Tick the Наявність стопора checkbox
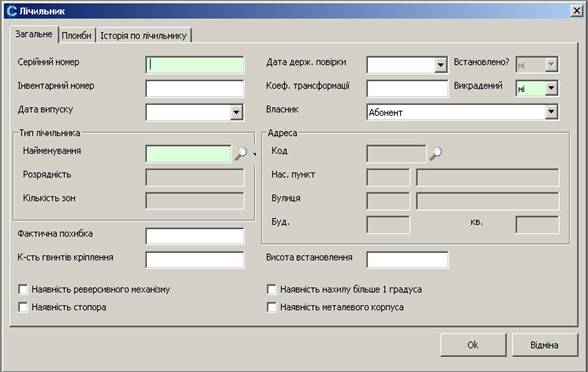This screenshot has height=372, width=588. click(x=23, y=307)
